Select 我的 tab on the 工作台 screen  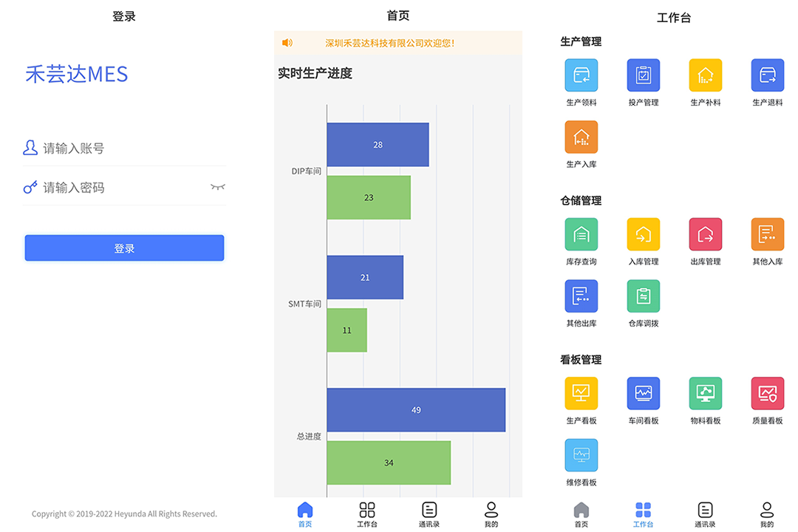(767, 515)
